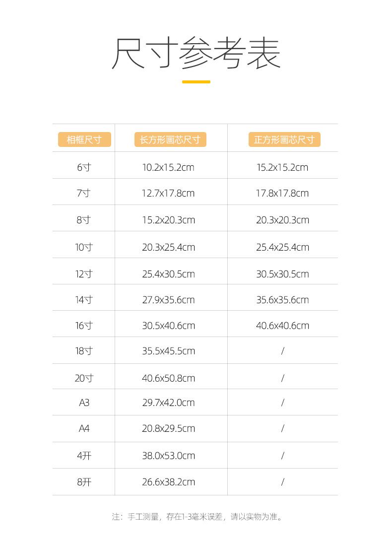Click the yellow underline below the title
The height and width of the screenshot is (546, 392).
click(x=196, y=82)
